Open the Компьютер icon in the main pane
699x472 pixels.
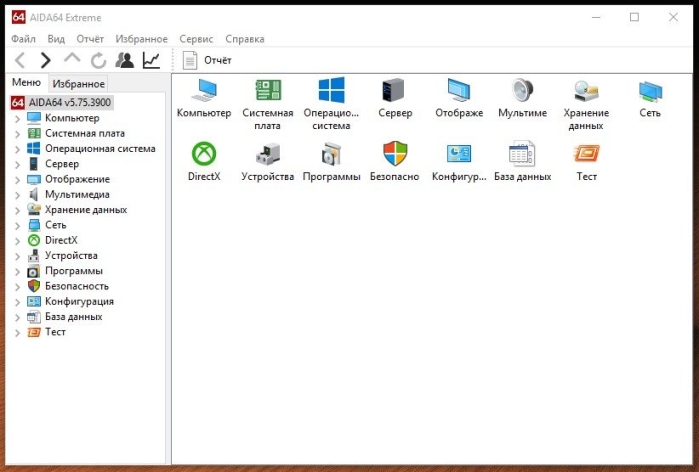coord(204,90)
